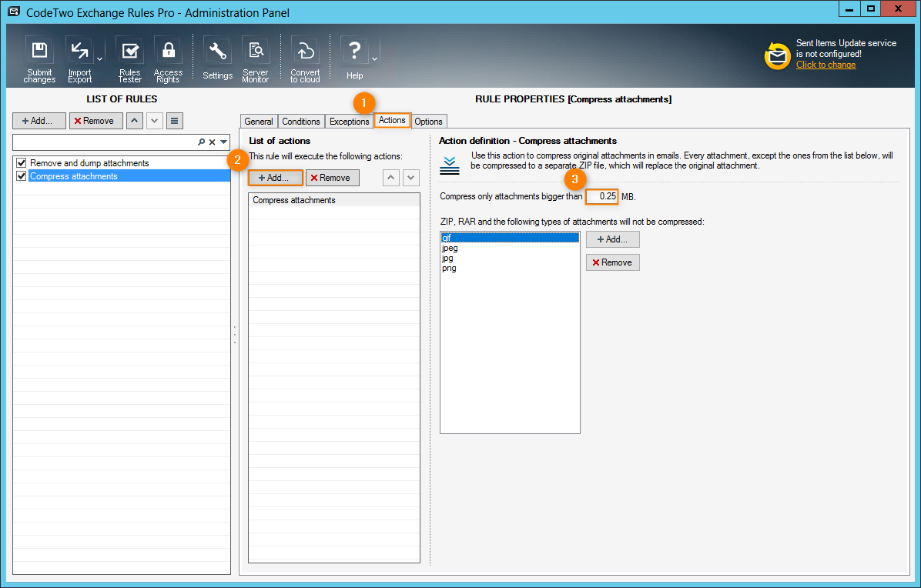Move the selected rule down
The height and width of the screenshot is (588, 921).
tap(155, 121)
